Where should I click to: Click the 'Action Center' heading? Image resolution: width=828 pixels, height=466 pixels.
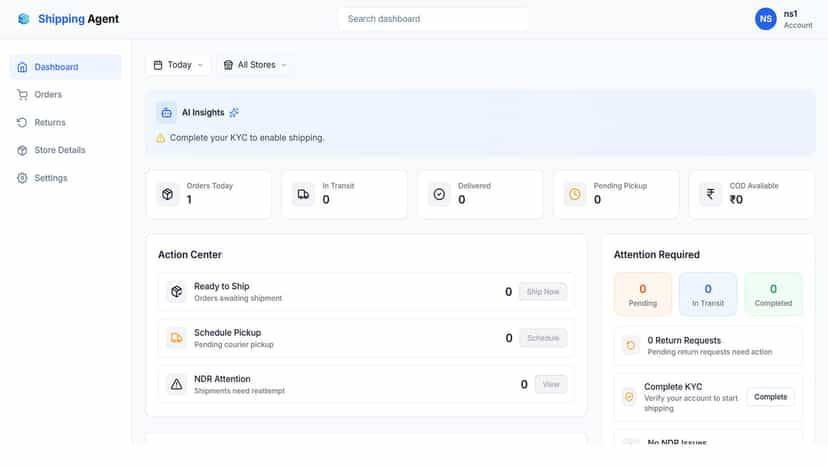click(x=190, y=255)
